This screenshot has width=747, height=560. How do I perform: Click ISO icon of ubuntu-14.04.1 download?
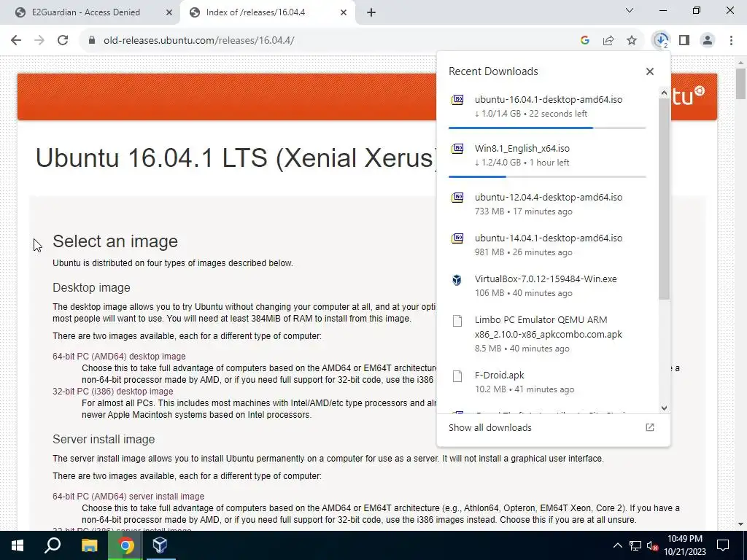457,238
